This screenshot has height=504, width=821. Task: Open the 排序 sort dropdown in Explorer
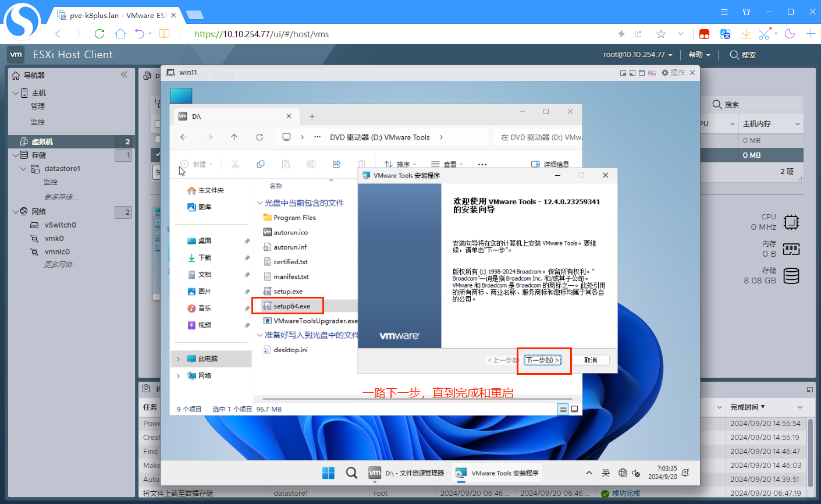tap(400, 164)
